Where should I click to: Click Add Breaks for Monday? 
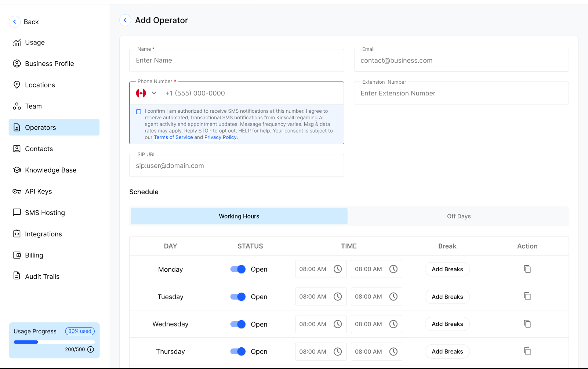(x=447, y=269)
